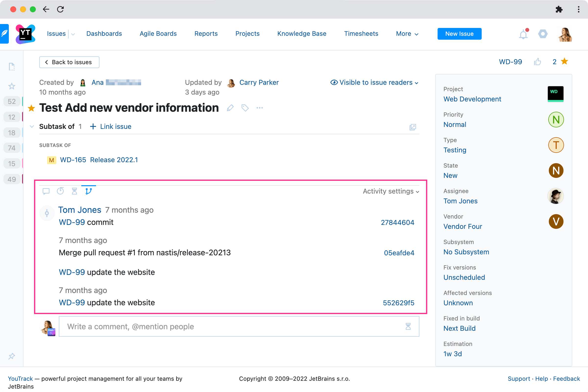Select the VCS changes activity filter

88,191
